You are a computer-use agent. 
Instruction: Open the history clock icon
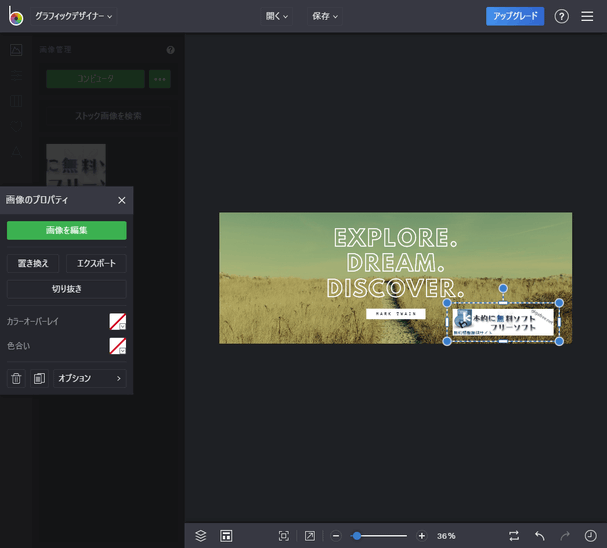click(590, 536)
